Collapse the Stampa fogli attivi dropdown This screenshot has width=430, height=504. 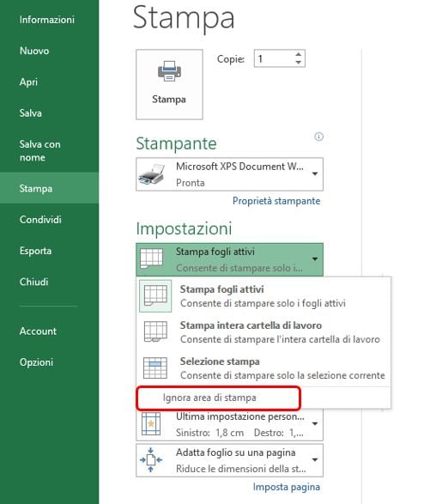click(315, 259)
